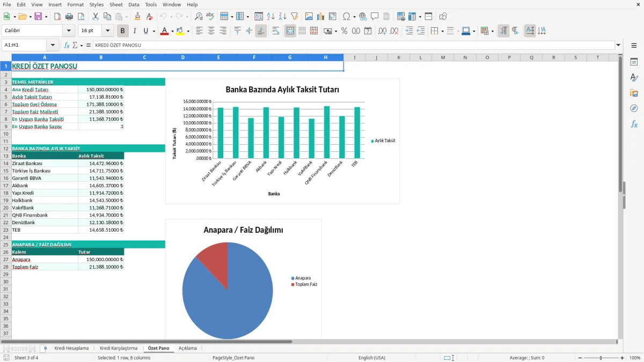
Task: Insert Image icon in toolbar
Action: coord(309,17)
